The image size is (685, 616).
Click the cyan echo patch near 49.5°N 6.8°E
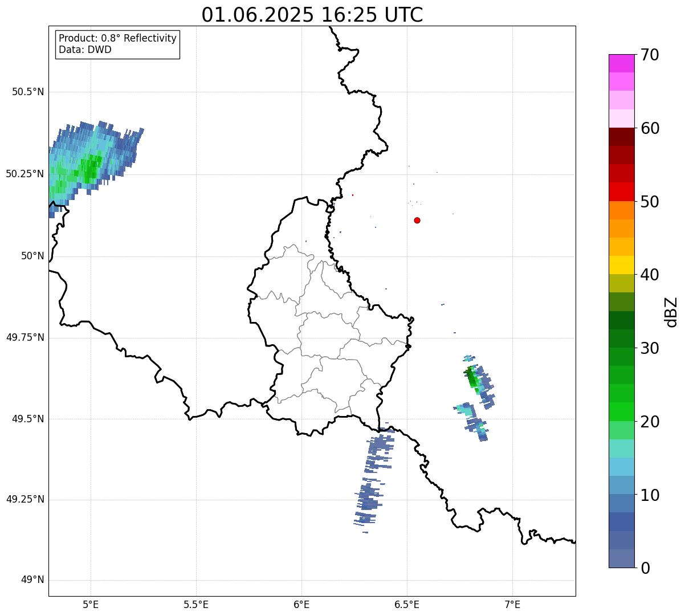click(x=466, y=410)
